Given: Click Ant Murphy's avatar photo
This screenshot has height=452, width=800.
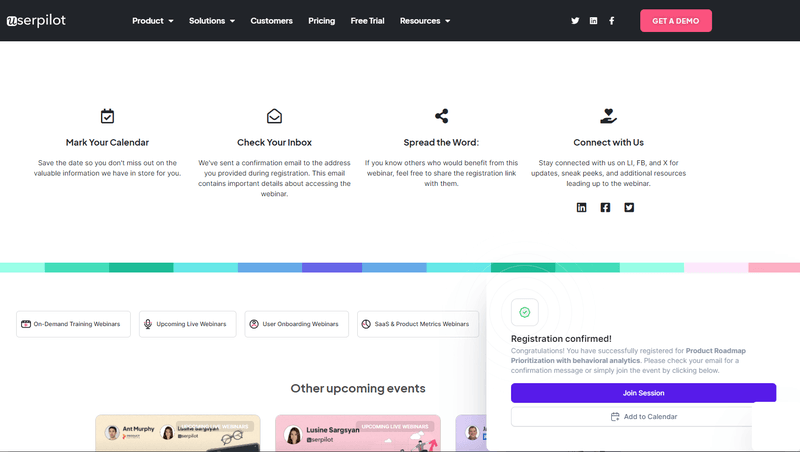Looking at the screenshot, I should point(112,433).
